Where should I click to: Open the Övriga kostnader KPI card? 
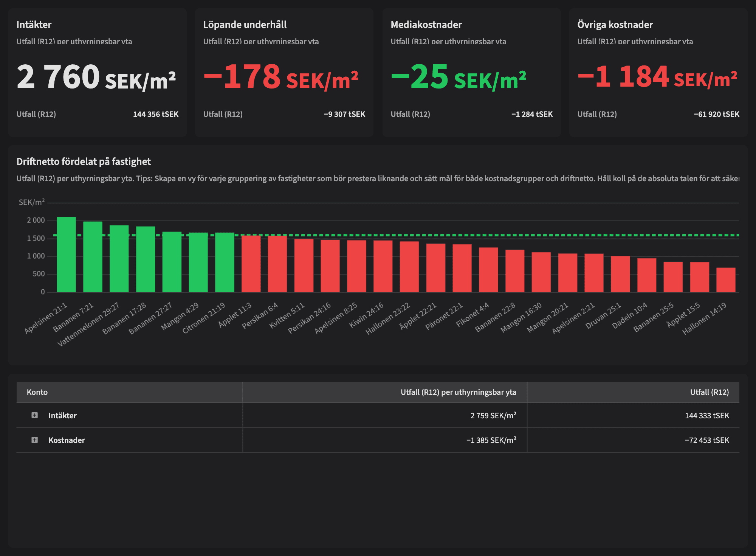[658, 72]
